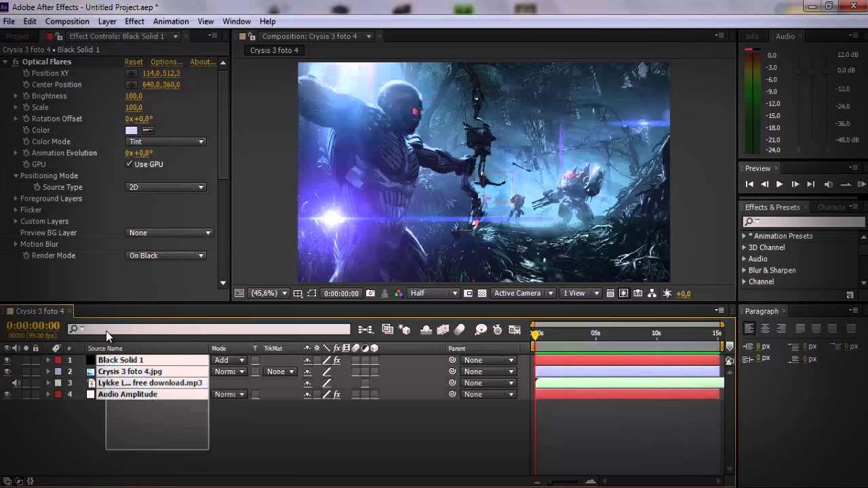Click Auto-keyframe stopwatch icon in timeline
The image size is (868, 488).
point(498,329)
